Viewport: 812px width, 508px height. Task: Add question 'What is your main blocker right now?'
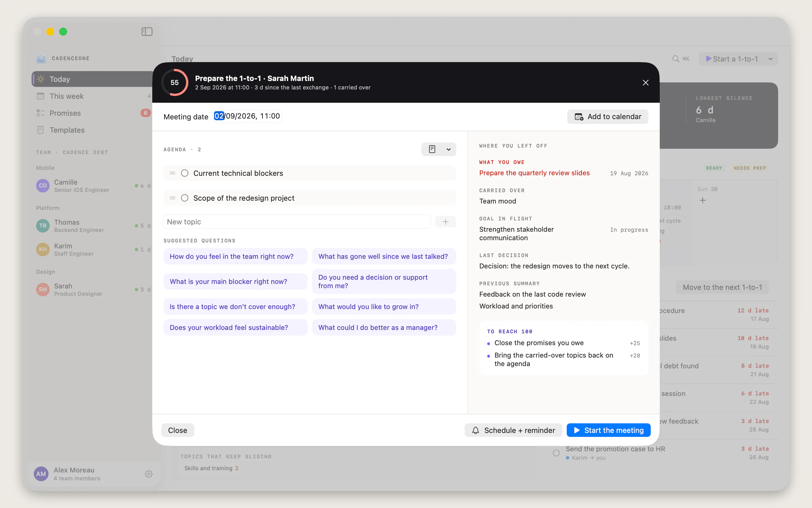[x=235, y=282]
